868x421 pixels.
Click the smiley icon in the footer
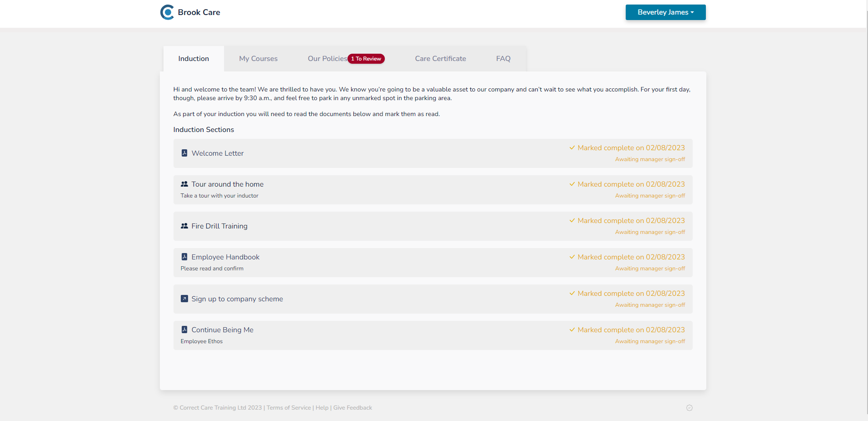pyautogui.click(x=689, y=408)
